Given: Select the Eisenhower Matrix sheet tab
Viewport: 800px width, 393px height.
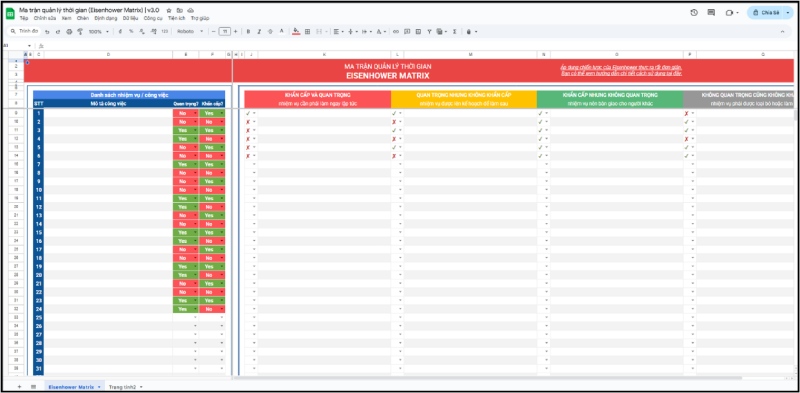Looking at the screenshot, I should 71,387.
